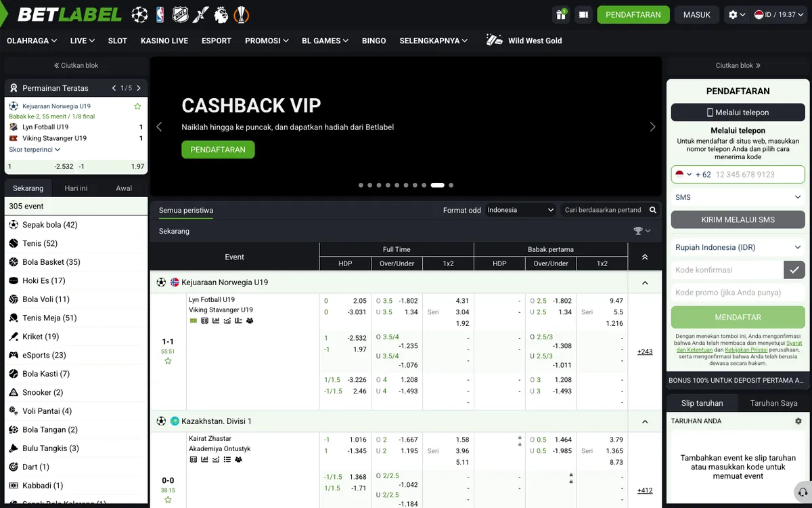812x508 pixels.
Task: Click the headset support chat icon
Action: [x=803, y=492]
